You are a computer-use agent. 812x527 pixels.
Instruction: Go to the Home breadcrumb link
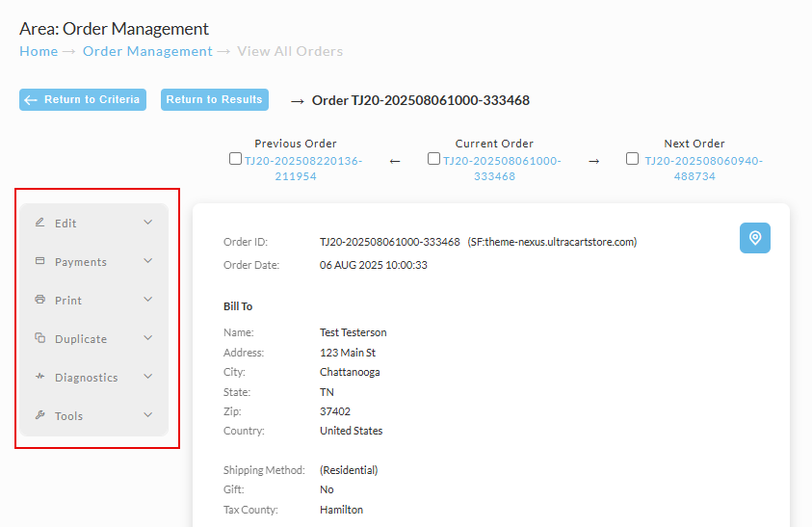click(x=39, y=51)
